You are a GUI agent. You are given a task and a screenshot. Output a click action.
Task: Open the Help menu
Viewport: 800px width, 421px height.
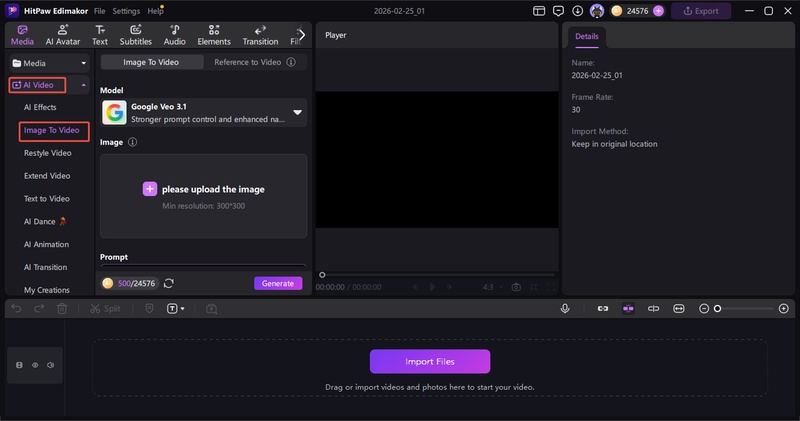tap(155, 11)
